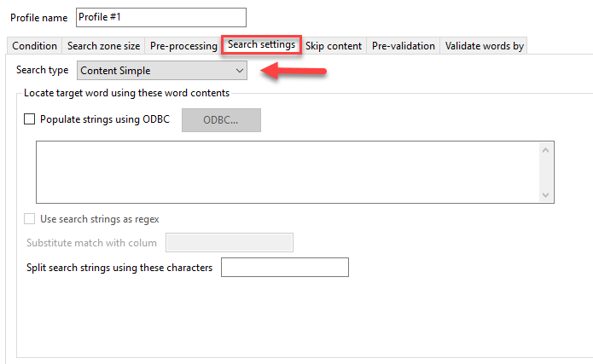Click the vertical scrollbar track of strings box
Image resolution: width=593 pixels, height=364 pixels.
(547, 172)
